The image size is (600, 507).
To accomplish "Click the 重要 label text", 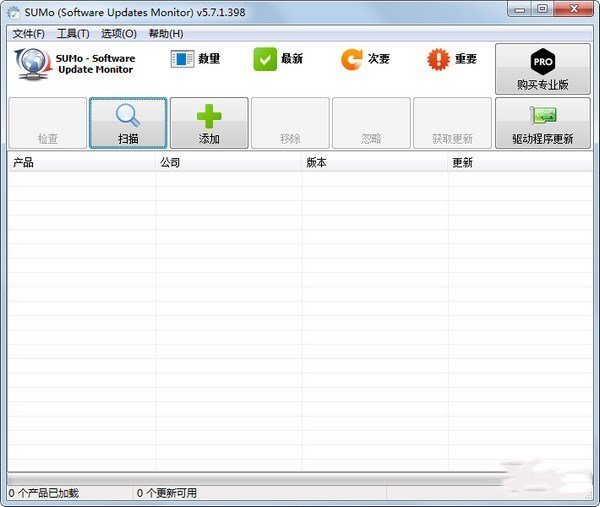I will click(x=466, y=59).
